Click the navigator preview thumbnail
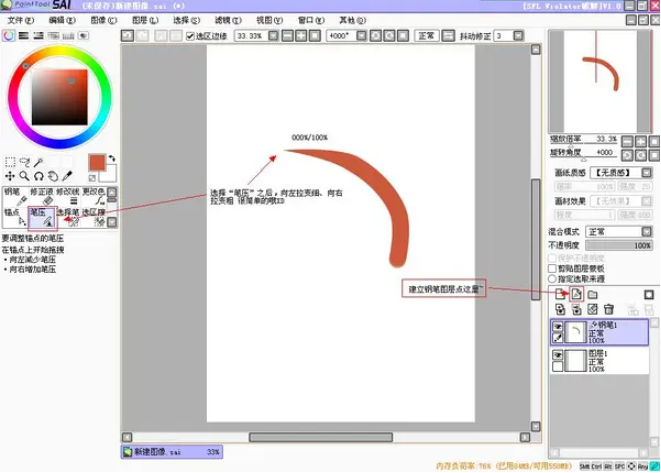 click(x=601, y=81)
